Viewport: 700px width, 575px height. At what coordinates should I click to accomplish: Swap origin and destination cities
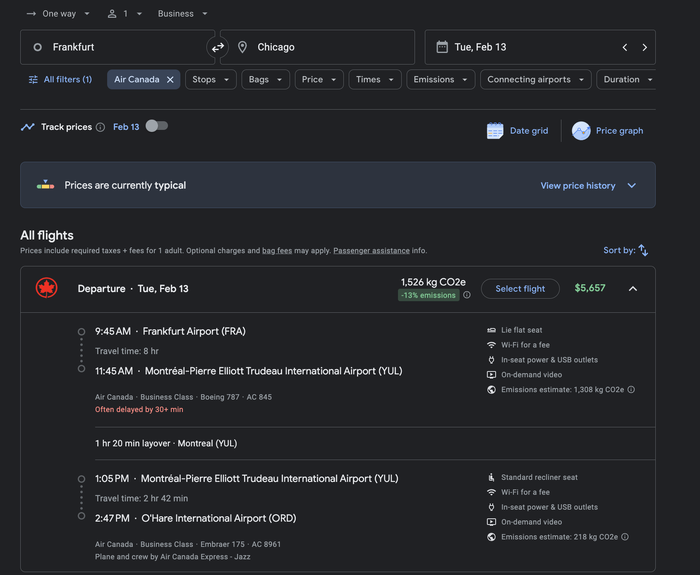(217, 47)
